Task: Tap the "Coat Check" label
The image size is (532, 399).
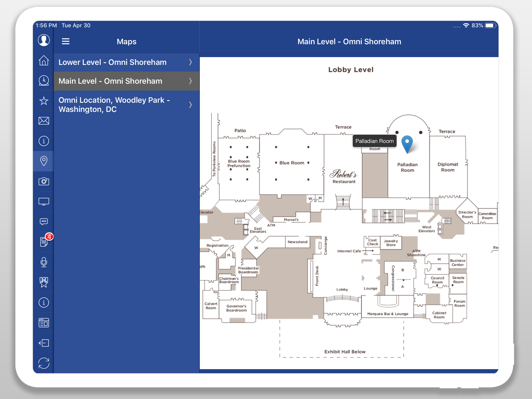Action: 372,242
